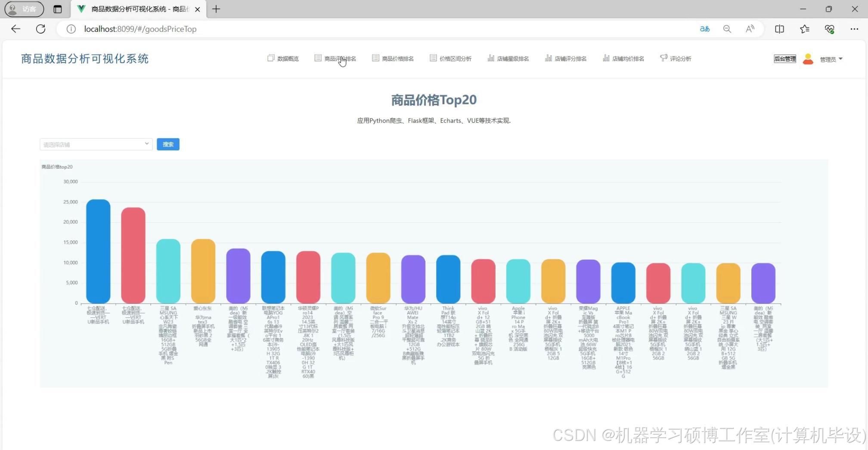Open the 数据概览 menu item
Image resolution: width=868 pixels, height=450 pixels.
(283, 58)
